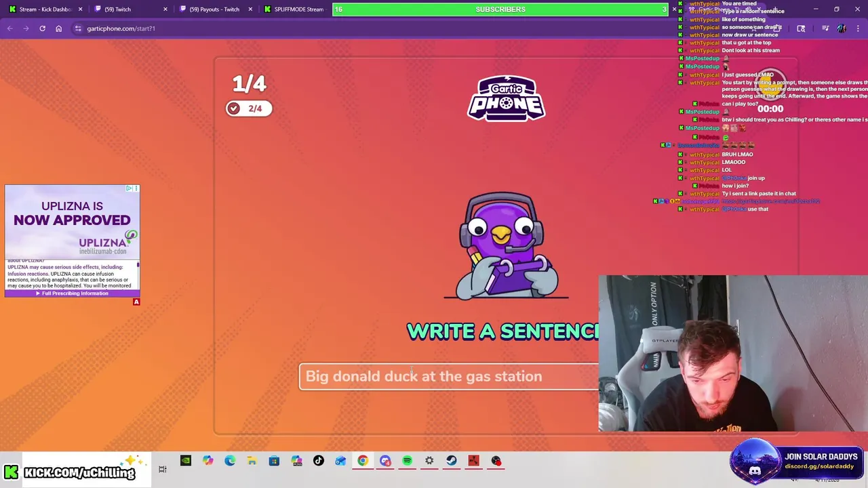Click the 1/4 round counter
This screenshot has height=488, width=868.
tap(249, 83)
